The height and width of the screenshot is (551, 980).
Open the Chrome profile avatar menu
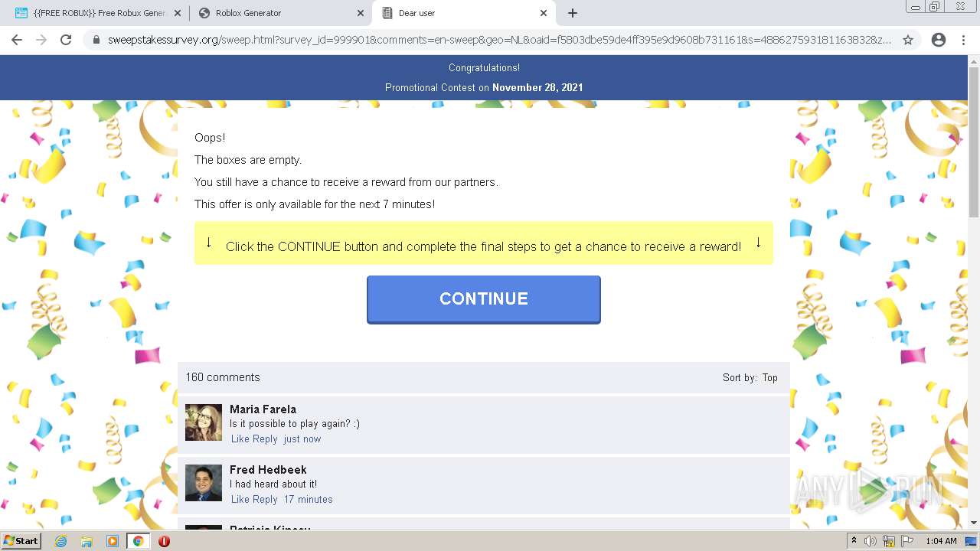[x=939, y=40]
